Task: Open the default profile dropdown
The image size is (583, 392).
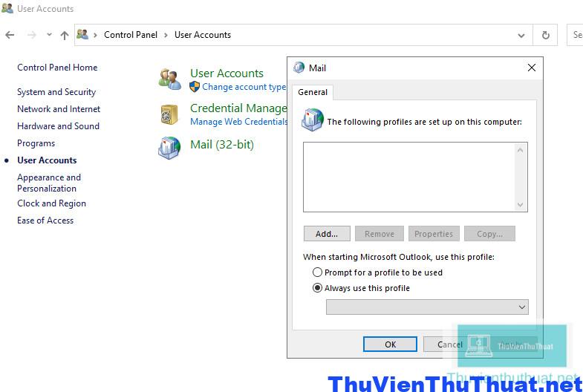Action: tap(427, 307)
